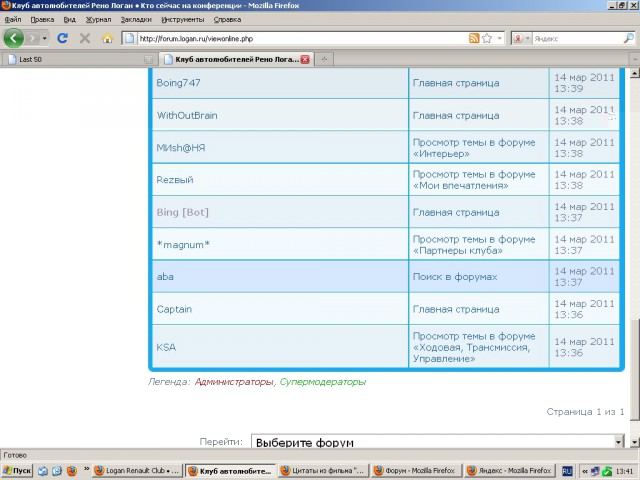Open user profile WithOutBrain
Image resolution: width=640 pixels, height=480 pixels.
click(187, 116)
